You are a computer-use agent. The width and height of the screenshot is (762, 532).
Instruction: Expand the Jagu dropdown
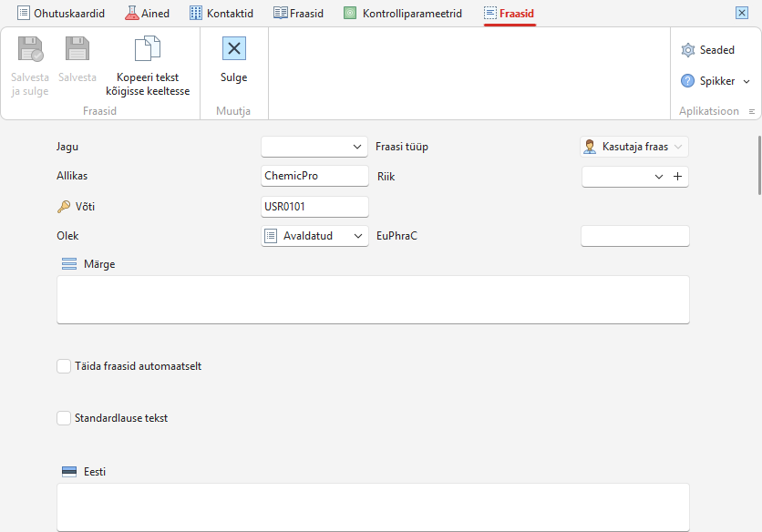tap(314, 147)
